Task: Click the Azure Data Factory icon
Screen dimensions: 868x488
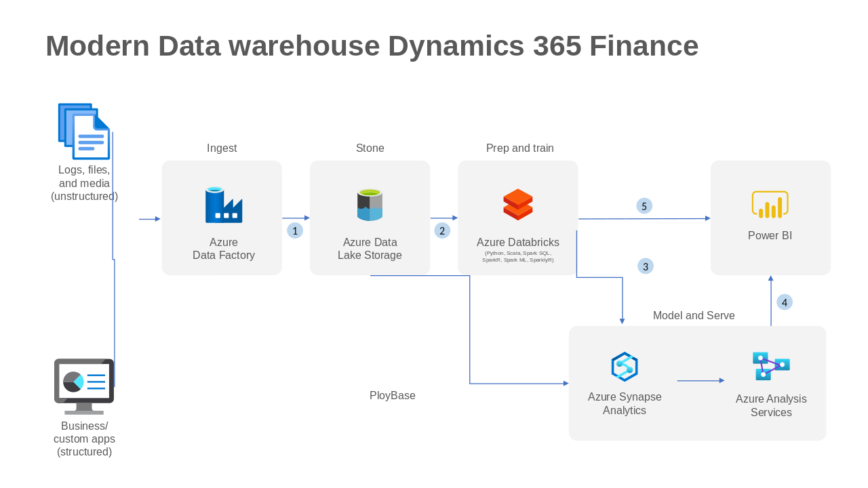Action: click(x=224, y=205)
